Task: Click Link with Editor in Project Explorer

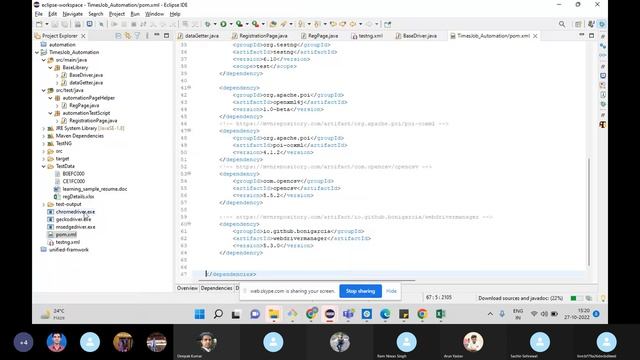Action: tap(128, 36)
